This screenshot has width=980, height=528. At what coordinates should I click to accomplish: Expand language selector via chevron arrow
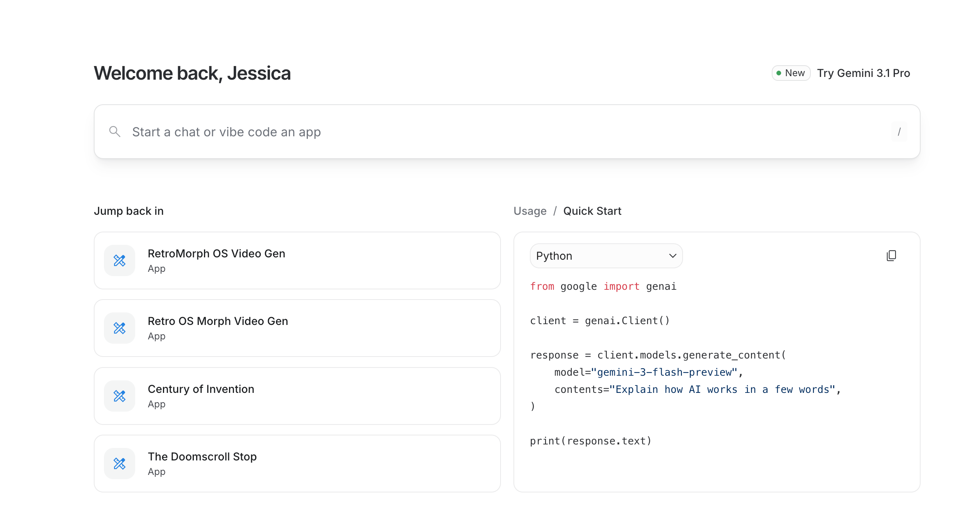[672, 256]
